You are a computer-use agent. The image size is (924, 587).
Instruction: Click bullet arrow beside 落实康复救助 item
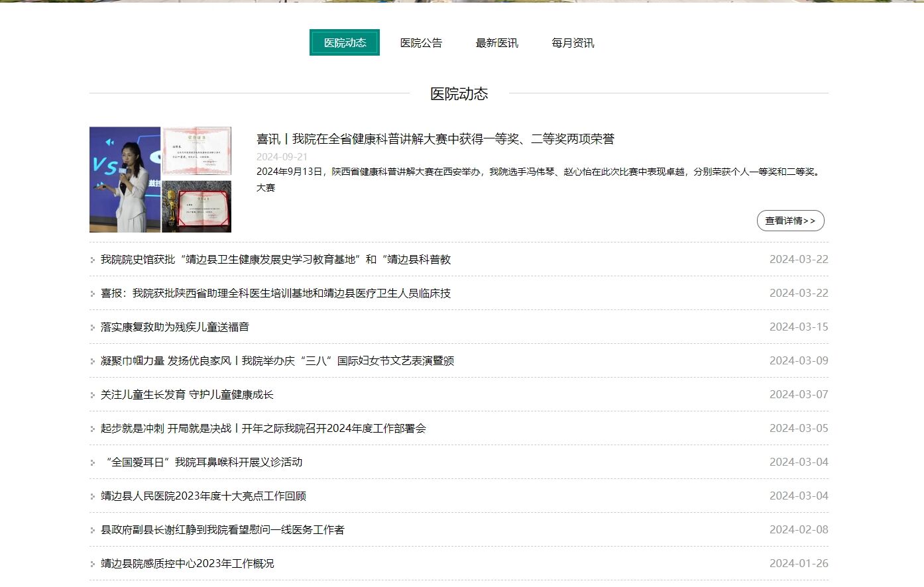[93, 328]
